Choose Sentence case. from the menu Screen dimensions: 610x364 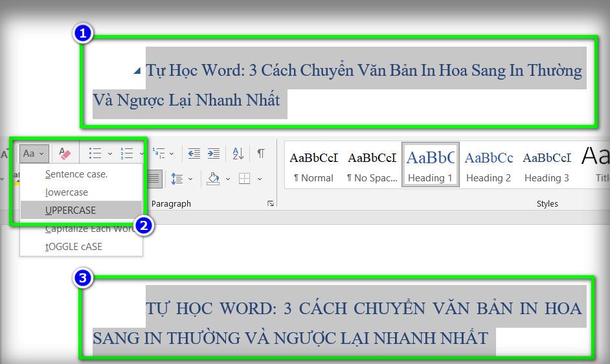(x=81, y=174)
